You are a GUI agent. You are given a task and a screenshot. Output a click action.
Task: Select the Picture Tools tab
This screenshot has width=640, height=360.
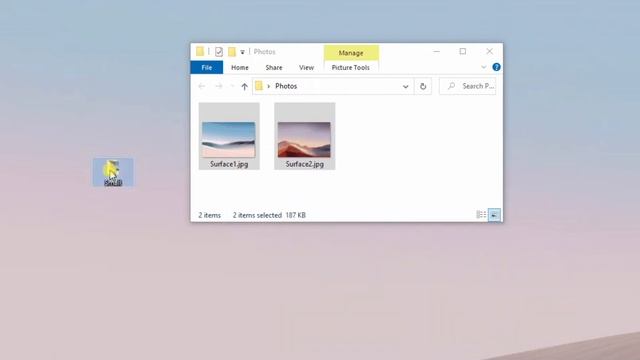click(x=351, y=67)
